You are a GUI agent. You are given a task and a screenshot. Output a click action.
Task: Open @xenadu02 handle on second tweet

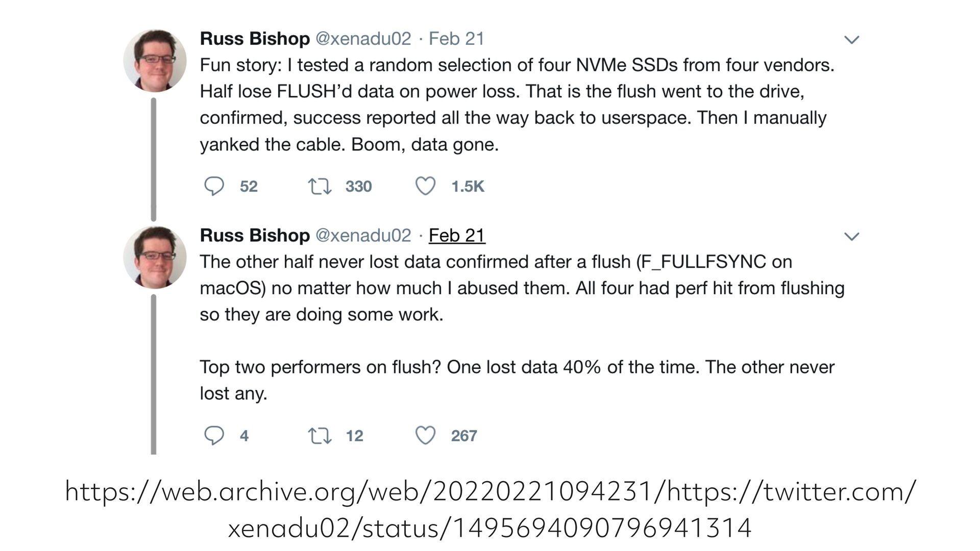click(x=363, y=235)
